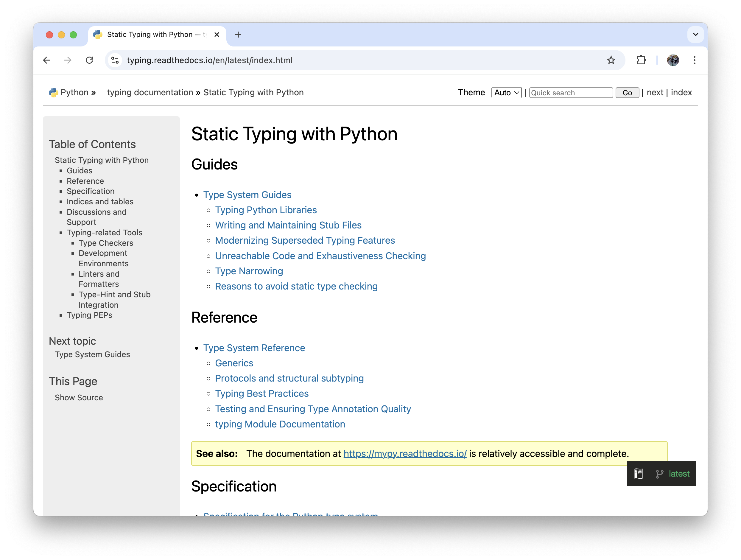
Task: Visit the mypy.readthedocs.io link
Action: click(x=405, y=453)
